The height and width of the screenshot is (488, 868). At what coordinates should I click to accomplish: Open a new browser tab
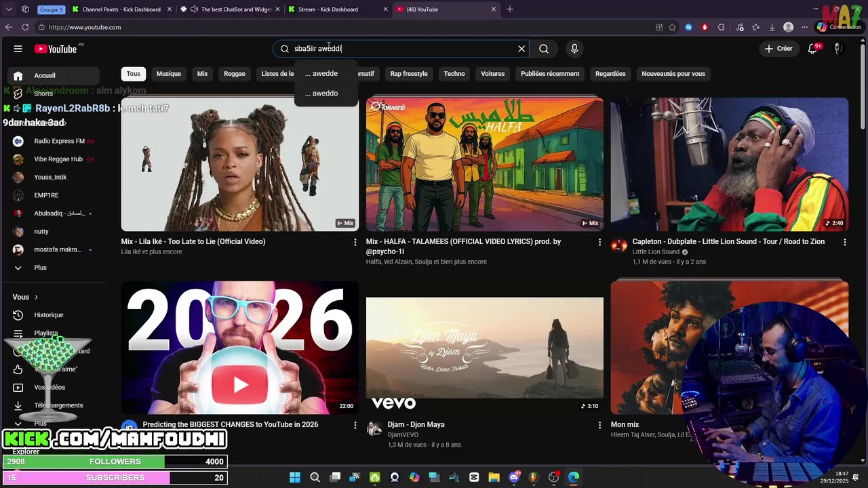(x=510, y=9)
